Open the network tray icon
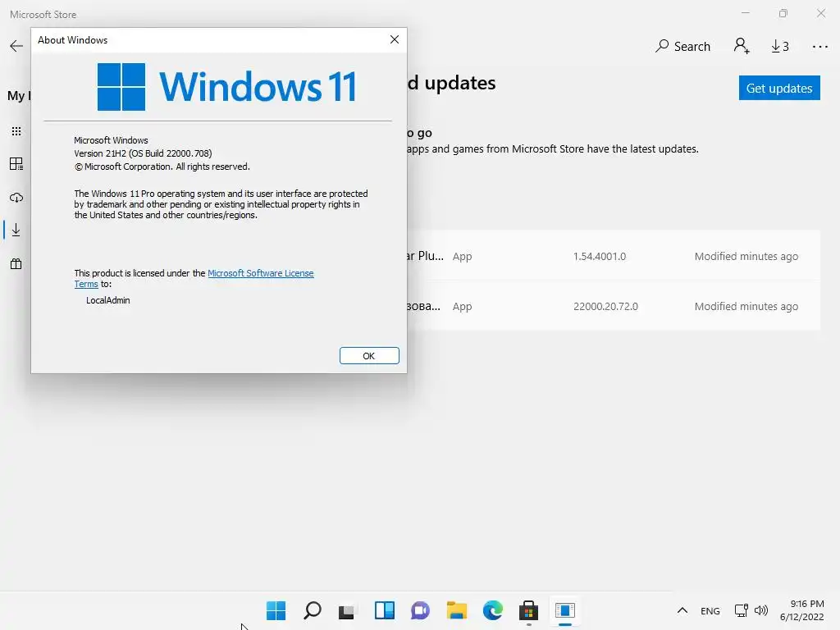840x630 pixels. tap(742, 610)
